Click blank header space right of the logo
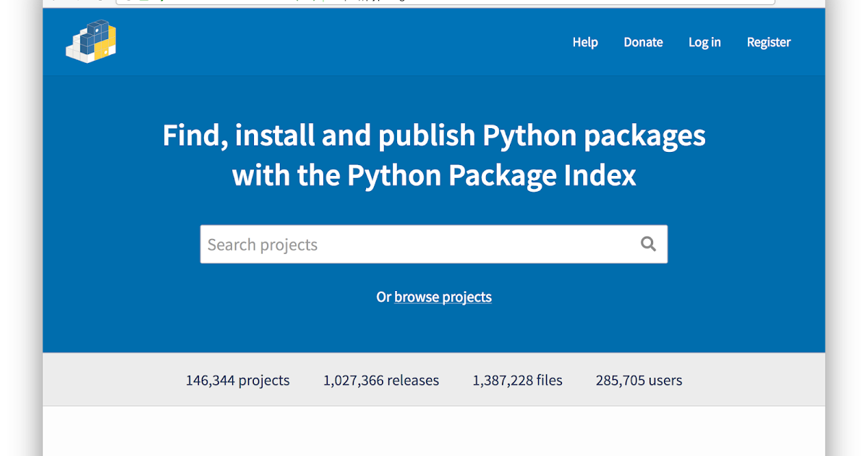The height and width of the screenshot is (456, 868). pos(325,42)
